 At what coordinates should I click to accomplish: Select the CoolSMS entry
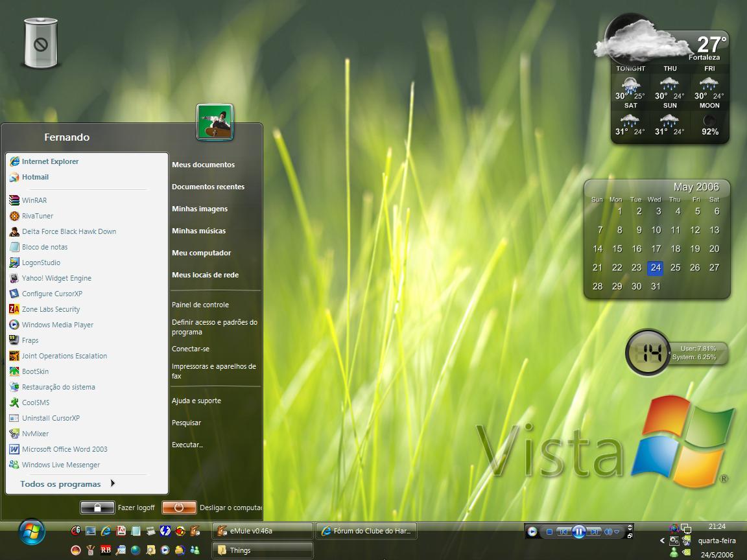[x=29, y=403]
